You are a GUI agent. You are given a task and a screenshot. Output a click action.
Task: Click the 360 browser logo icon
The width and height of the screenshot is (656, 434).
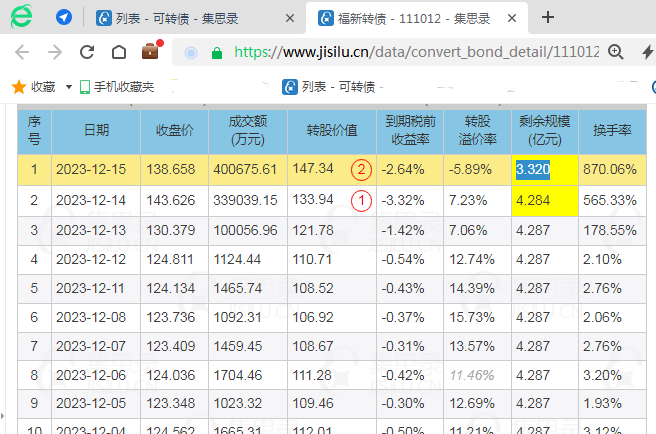tap(22, 17)
